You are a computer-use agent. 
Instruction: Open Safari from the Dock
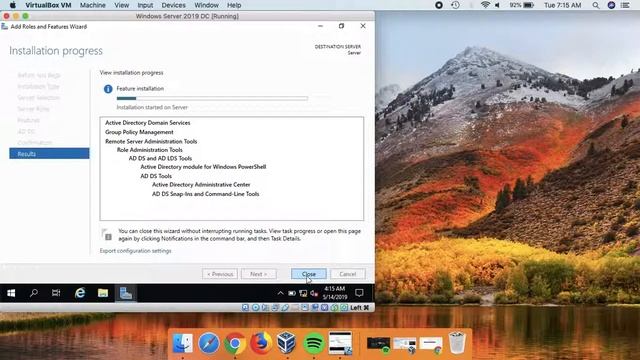pos(209,343)
